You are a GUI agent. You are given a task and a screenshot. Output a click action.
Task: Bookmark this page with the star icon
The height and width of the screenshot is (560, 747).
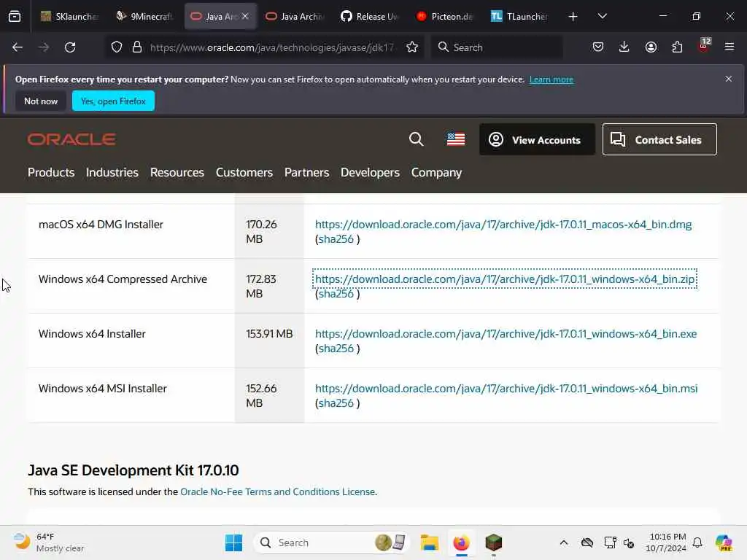412,47
